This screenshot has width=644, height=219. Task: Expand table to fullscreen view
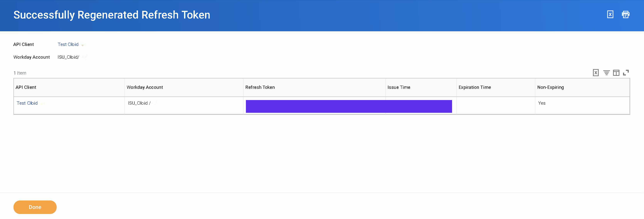(x=626, y=73)
